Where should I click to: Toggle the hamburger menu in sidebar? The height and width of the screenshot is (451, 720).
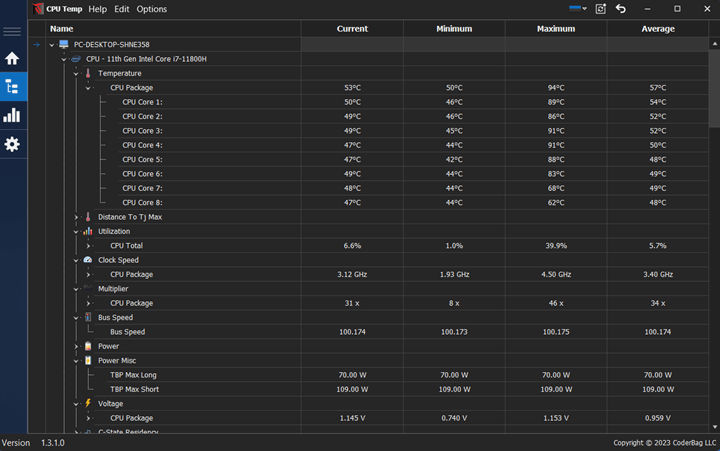[12, 32]
